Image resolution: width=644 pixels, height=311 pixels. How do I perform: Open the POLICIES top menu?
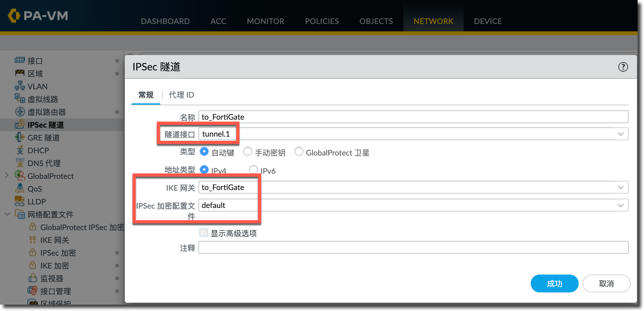tap(322, 21)
